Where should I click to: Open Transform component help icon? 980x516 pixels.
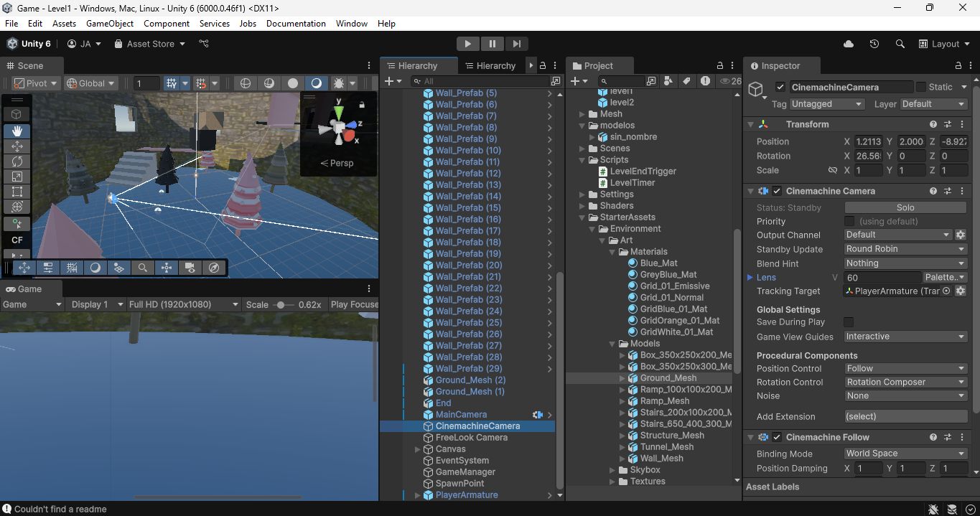click(933, 124)
